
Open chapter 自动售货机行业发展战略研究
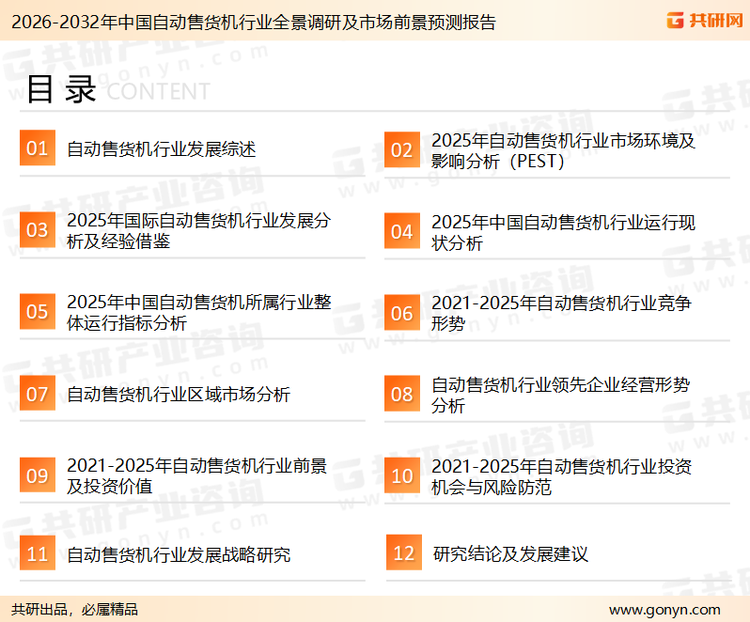[178, 555]
